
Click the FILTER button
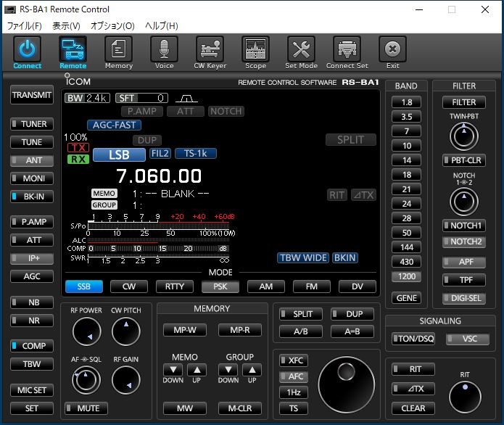464,102
